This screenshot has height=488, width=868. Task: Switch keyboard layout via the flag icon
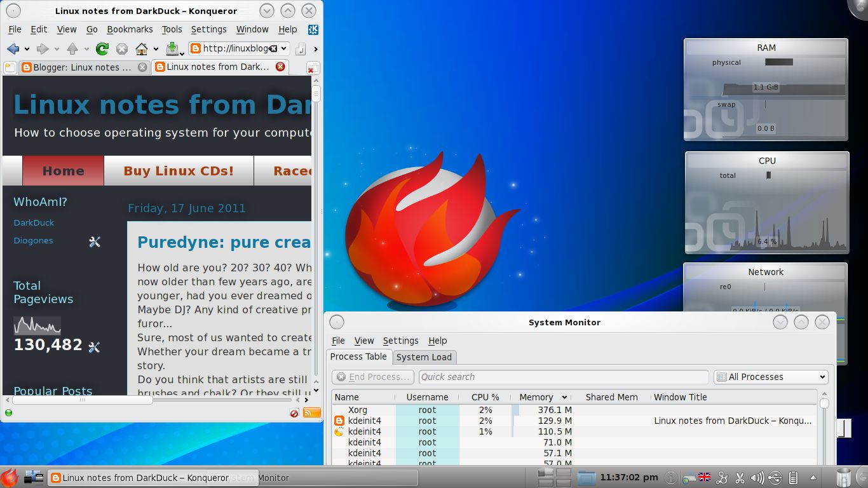[x=704, y=477]
